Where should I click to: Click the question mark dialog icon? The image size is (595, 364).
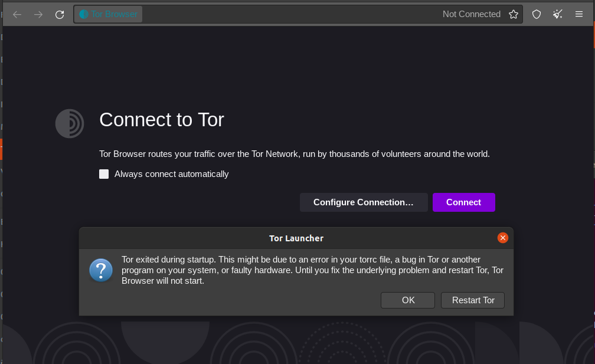(101, 270)
